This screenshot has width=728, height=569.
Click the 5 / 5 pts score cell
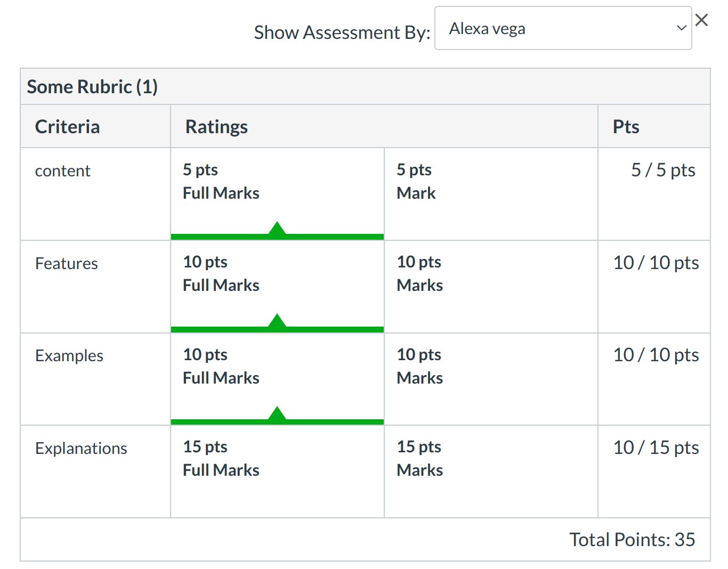point(663,170)
